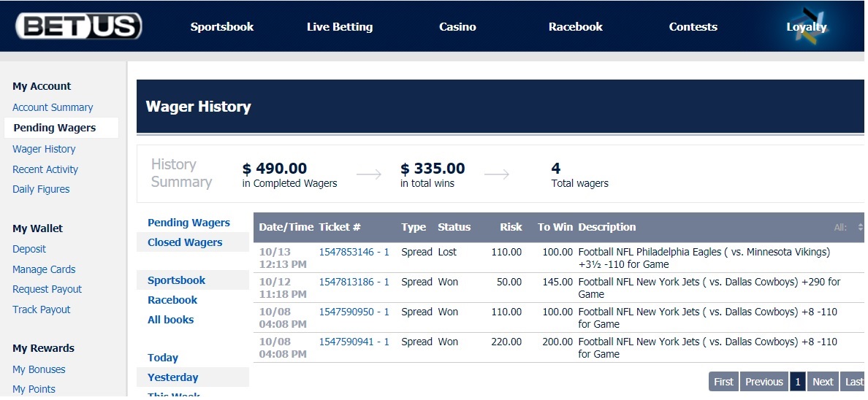Sort by Date/Time column header

pos(286,228)
